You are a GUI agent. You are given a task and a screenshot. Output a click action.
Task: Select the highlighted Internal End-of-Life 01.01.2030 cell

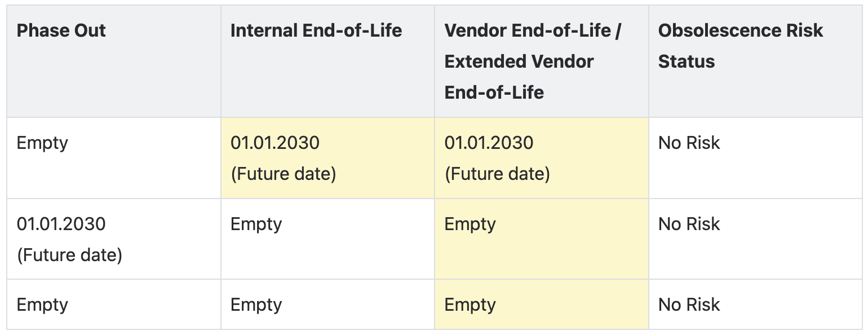327,158
